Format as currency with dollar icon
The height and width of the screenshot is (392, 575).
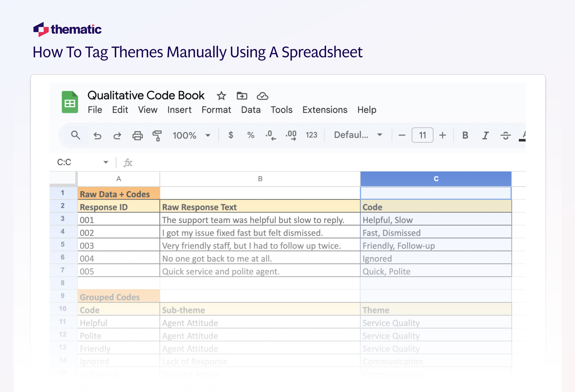231,135
